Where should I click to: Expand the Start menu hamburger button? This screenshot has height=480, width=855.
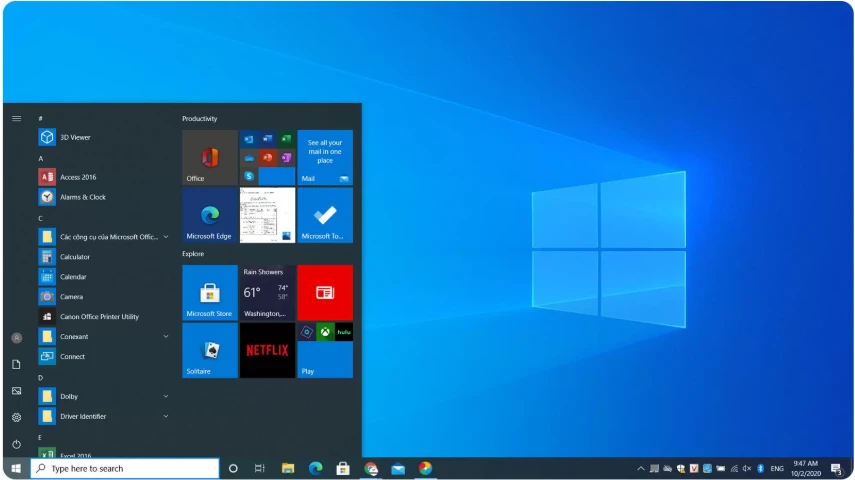(x=16, y=118)
